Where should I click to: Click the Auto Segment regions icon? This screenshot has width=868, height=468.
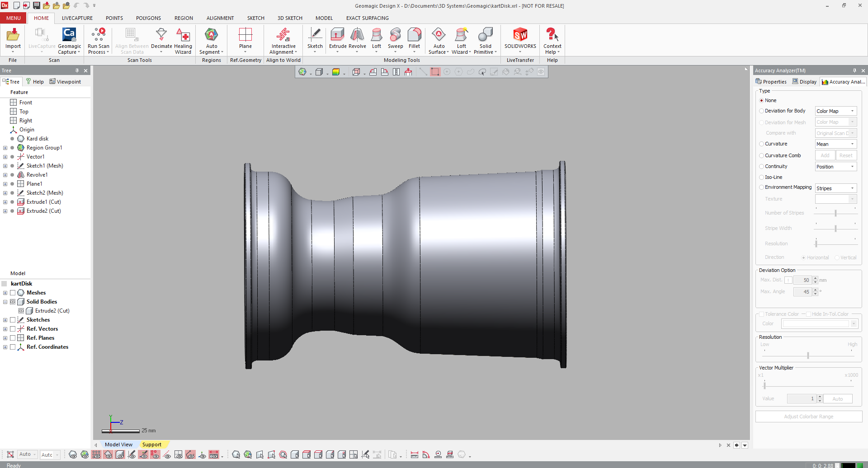click(212, 36)
